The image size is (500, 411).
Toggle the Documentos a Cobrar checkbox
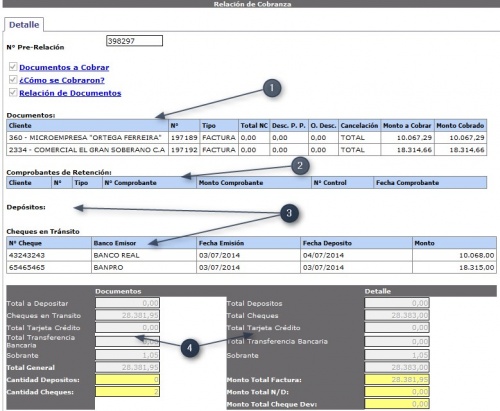pos(13,67)
